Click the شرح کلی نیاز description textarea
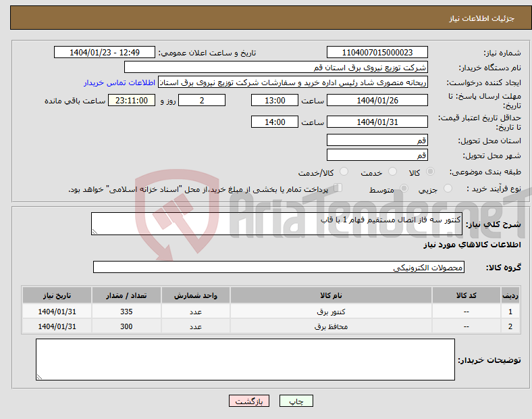The height and width of the screenshot is (419, 532). point(277,224)
